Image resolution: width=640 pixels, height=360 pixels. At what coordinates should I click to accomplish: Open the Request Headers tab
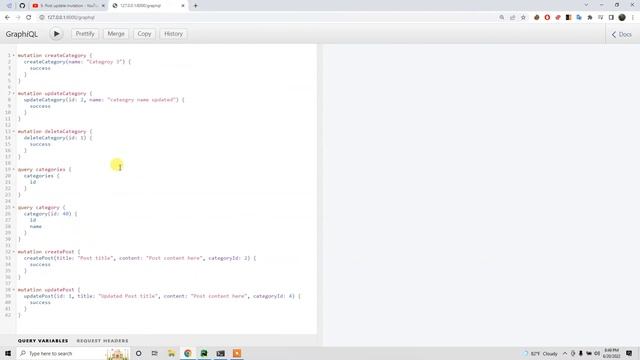pyautogui.click(x=102, y=340)
